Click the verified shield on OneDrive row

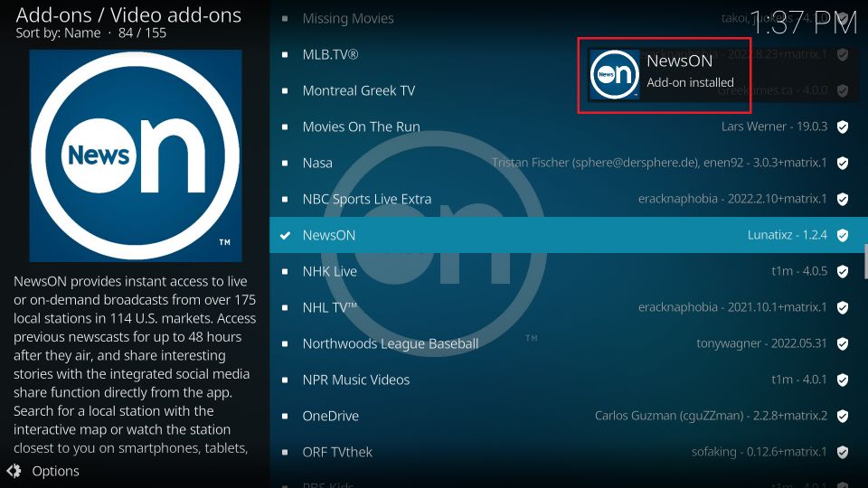842,416
